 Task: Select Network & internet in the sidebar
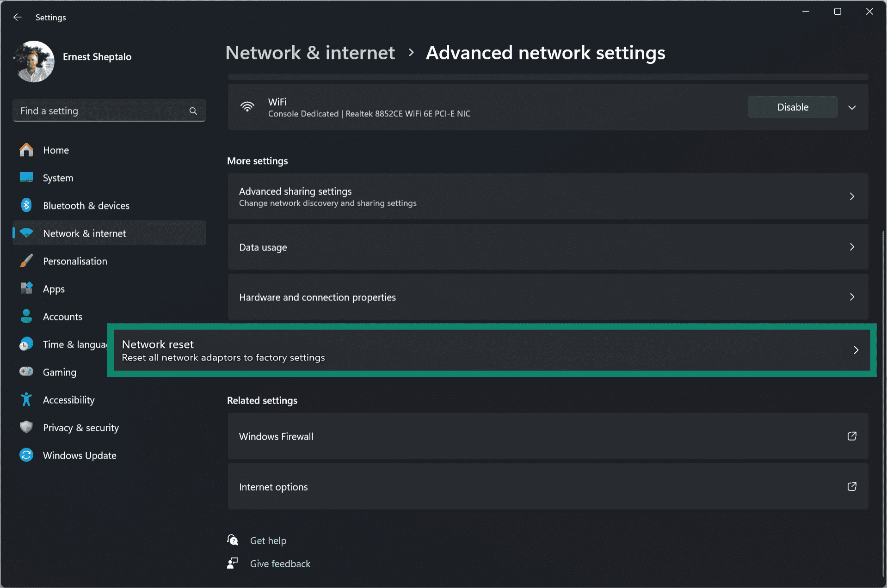tap(84, 233)
